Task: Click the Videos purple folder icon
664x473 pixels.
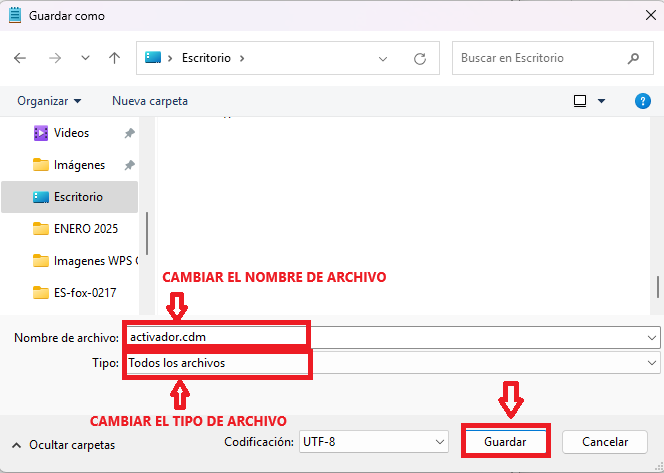Action: [x=41, y=133]
